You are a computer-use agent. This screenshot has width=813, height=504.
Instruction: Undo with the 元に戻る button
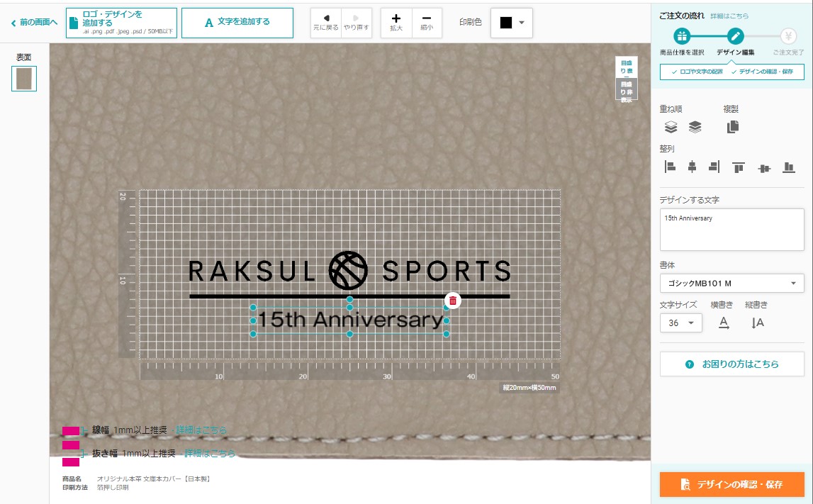click(x=325, y=23)
